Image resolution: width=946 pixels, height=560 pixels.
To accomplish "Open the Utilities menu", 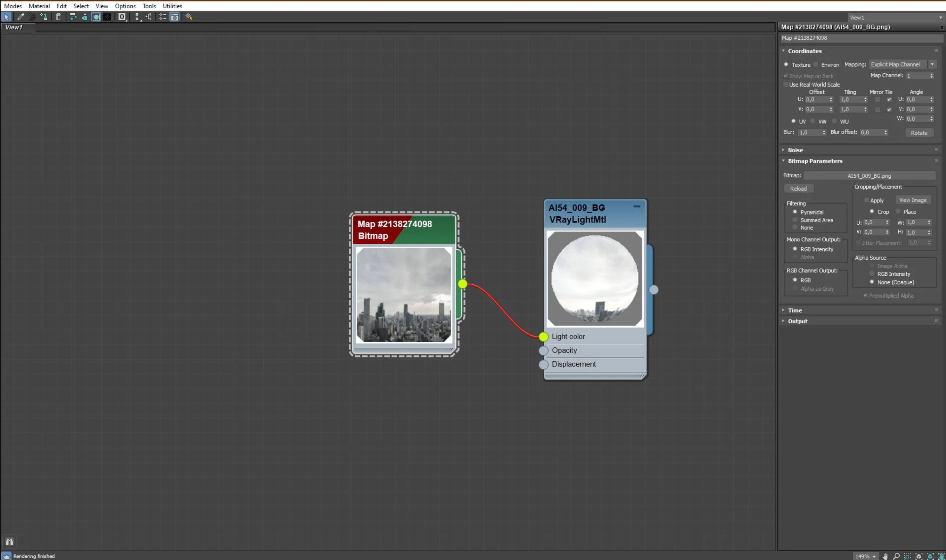I will pyautogui.click(x=172, y=6).
